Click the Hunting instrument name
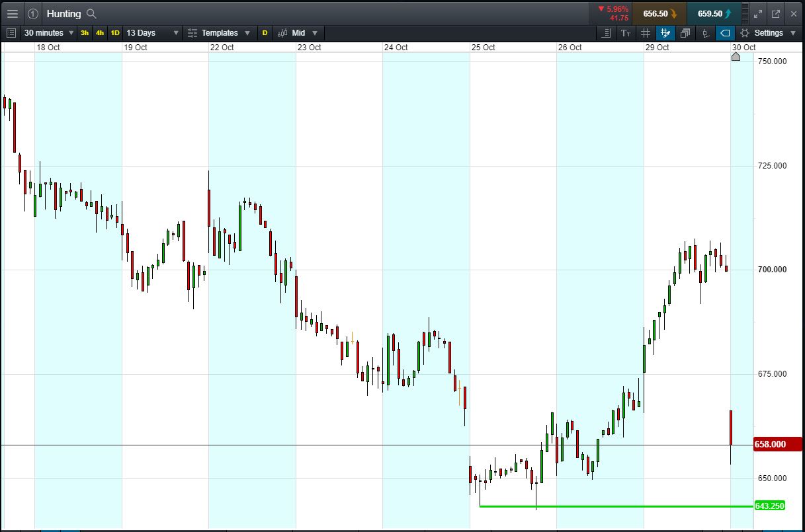This screenshot has height=532, width=805. [x=64, y=13]
